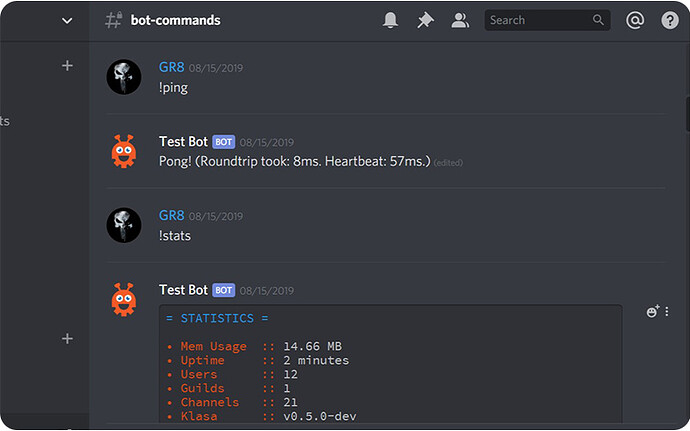
Task: Mute channel with the notification bell icon
Action: pos(391,20)
